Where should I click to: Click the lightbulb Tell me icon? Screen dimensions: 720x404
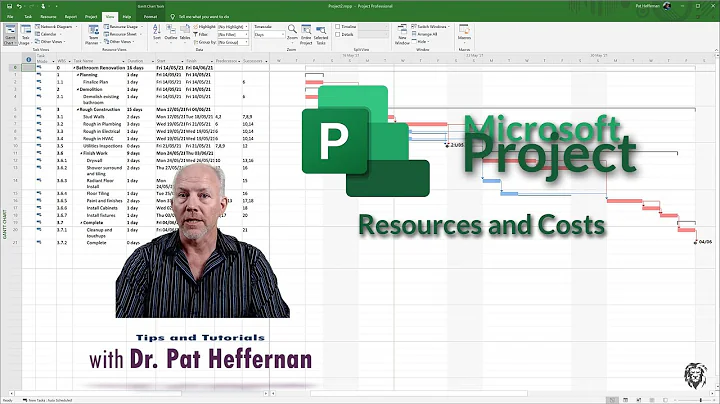click(x=173, y=17)
